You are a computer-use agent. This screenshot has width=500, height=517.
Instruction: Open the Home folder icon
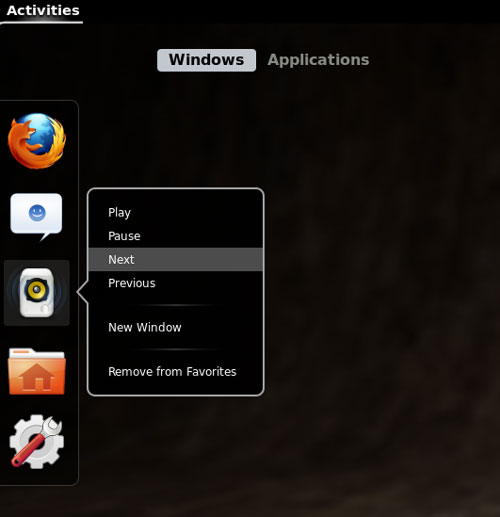(x=37, y=371)
